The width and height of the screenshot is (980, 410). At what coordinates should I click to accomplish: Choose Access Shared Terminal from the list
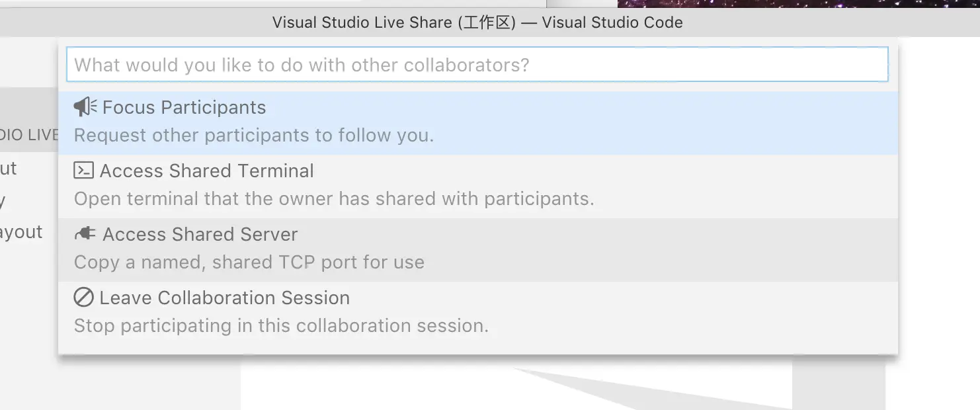tap(206, 171)
